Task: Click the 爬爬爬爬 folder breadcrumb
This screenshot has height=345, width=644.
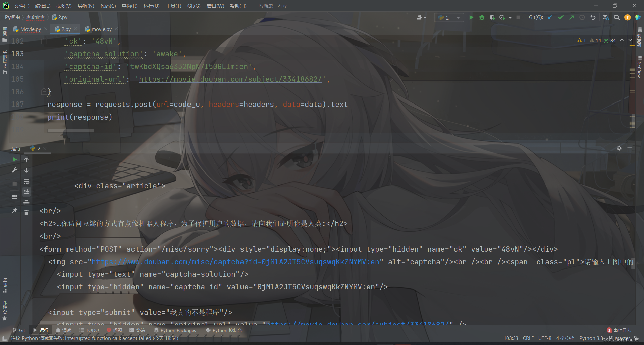Action: click(36, 17)
